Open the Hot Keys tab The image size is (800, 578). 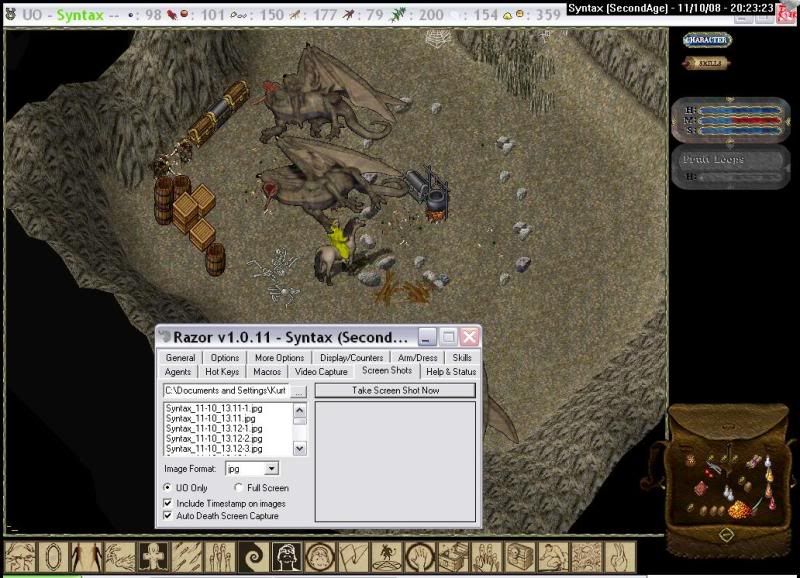coord(222,372)
